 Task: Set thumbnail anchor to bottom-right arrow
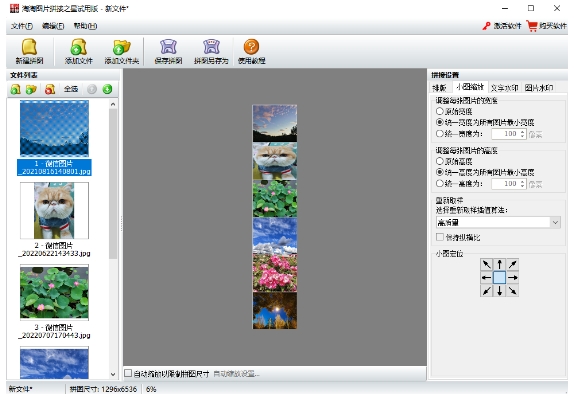(x=512, y=290)
